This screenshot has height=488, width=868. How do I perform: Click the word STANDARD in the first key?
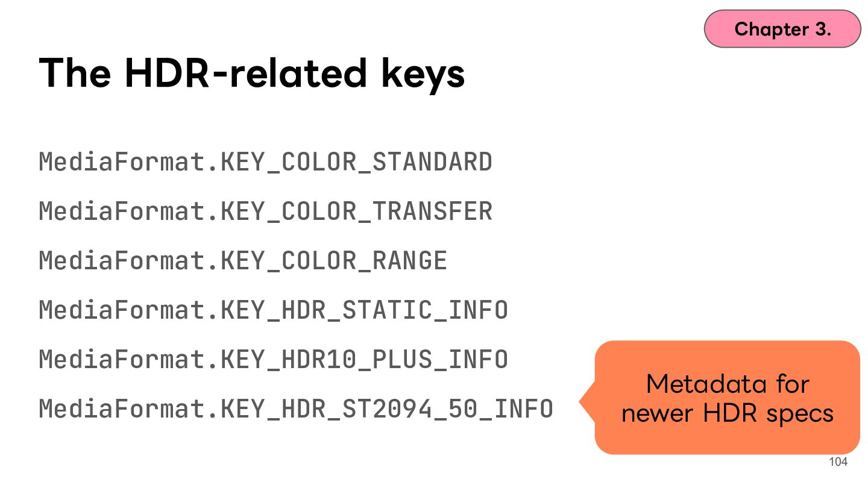pyautogui.click(x=433, y=163)
